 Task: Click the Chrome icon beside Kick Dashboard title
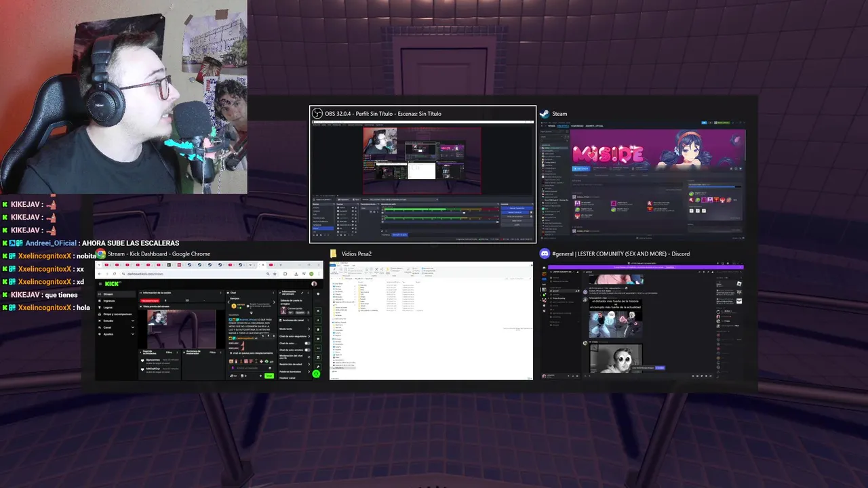tap(100, 253)
